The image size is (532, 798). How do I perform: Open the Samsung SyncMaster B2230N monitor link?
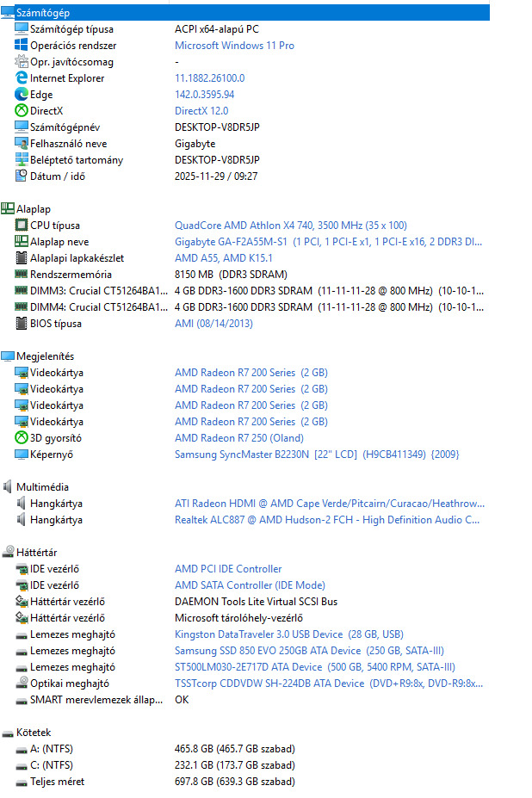click(317, 455)
